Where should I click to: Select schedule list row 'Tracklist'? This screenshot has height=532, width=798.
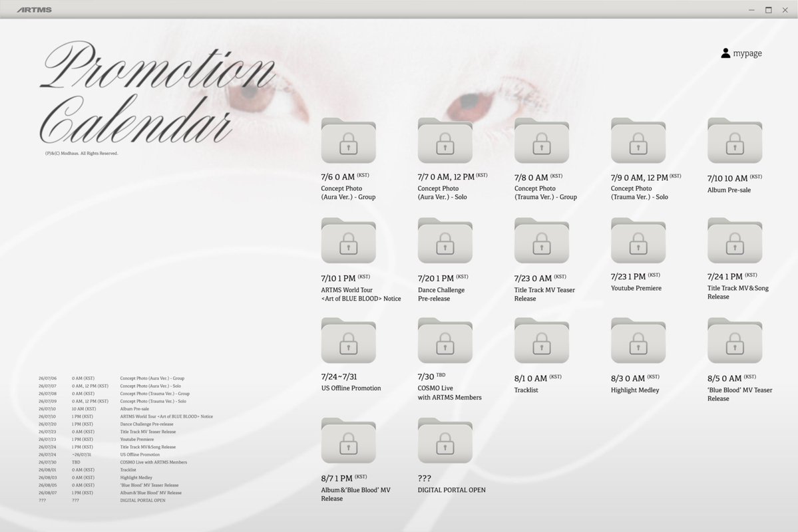pyautogui.click(x=88, y=470)
